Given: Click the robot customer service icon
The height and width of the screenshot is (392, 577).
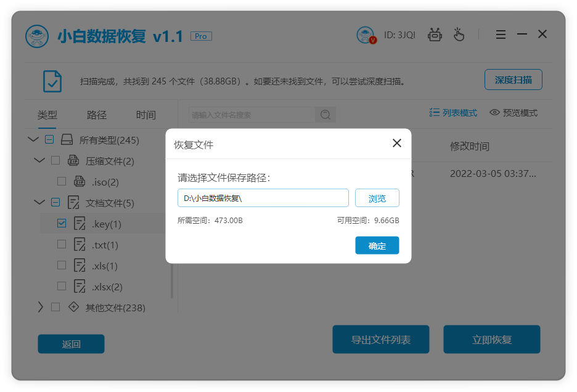Looking at the screenshot, I should [x=435, y=35].
